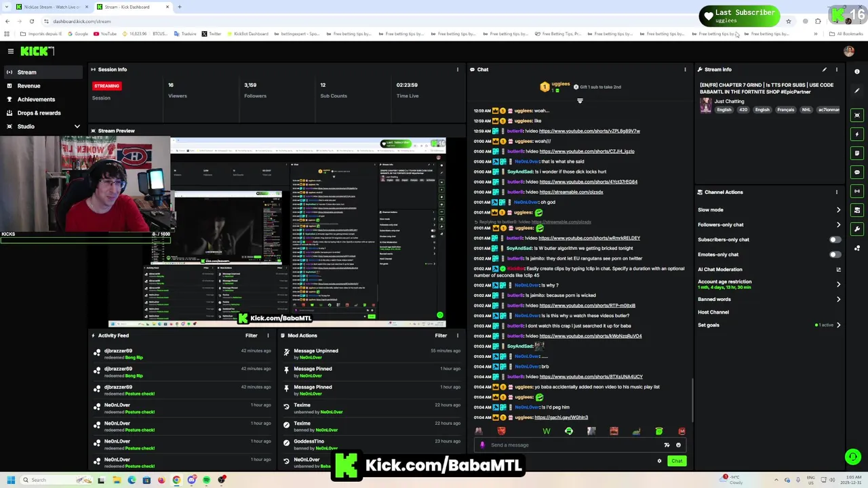
Task: Open Chat panel three-dot menu
Action: pyautogui.click(x=685, y=69)
